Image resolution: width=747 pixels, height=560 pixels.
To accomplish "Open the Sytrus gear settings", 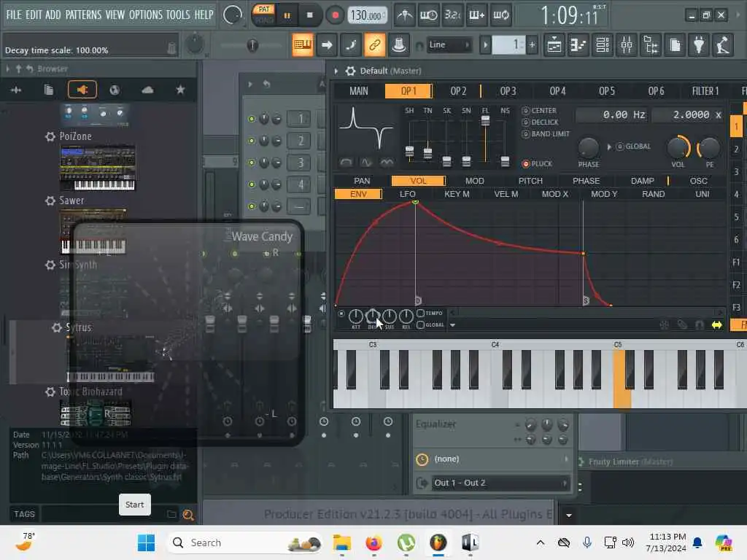I will click(351, 71).
